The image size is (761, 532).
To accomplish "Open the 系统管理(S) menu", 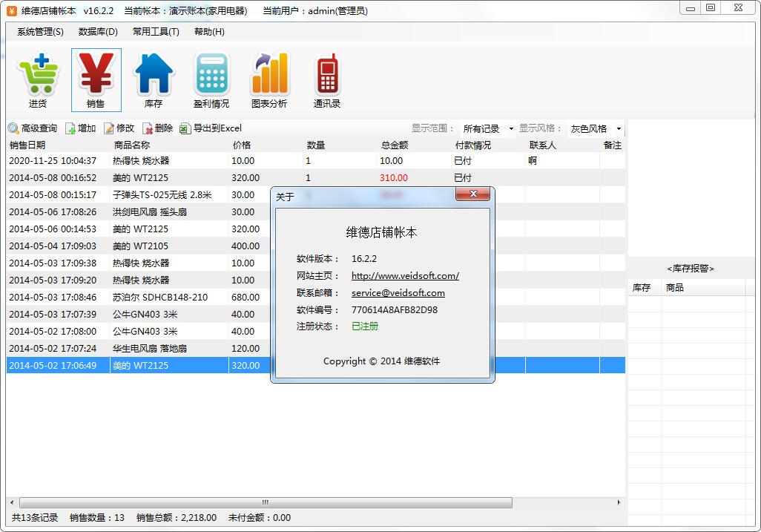I will coord(40,32).
